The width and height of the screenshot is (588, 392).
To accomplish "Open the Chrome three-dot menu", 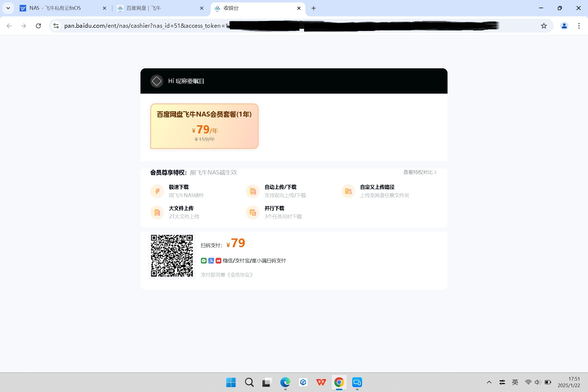I will tap(579, 26).
